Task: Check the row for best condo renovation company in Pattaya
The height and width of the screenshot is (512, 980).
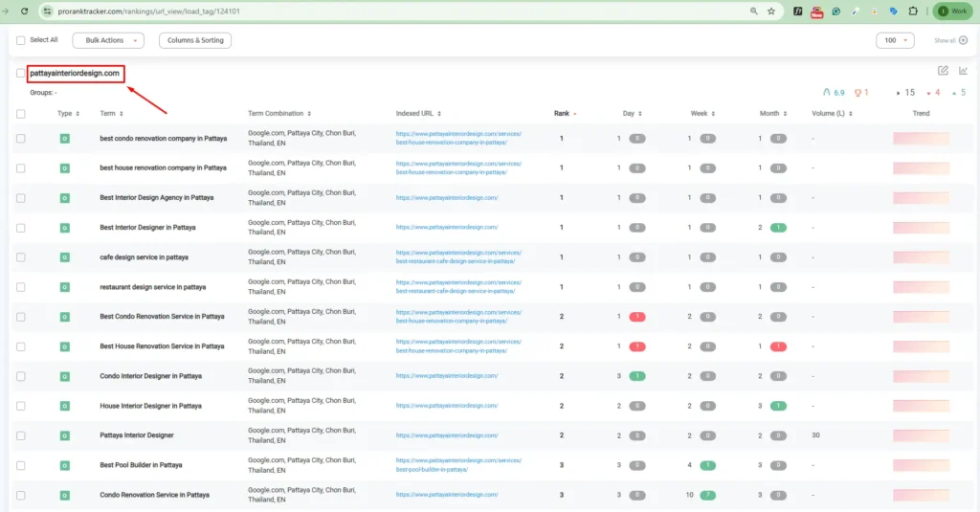Action: 21,138
